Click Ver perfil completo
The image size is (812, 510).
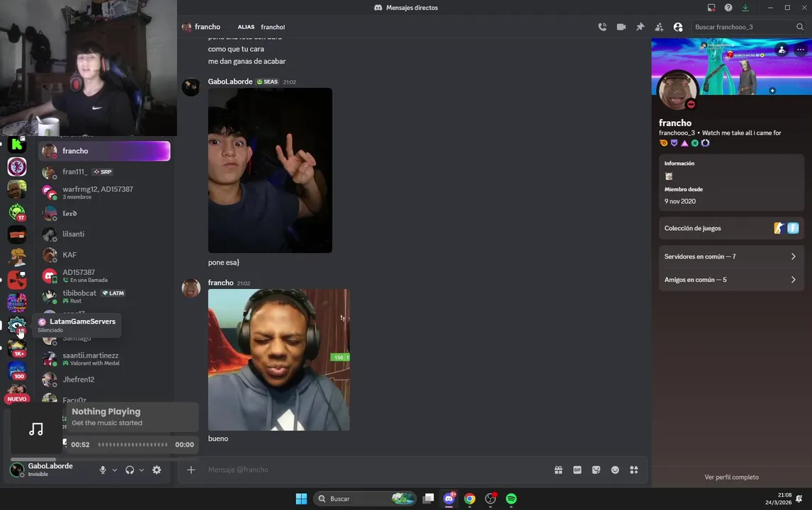(731, 477)
